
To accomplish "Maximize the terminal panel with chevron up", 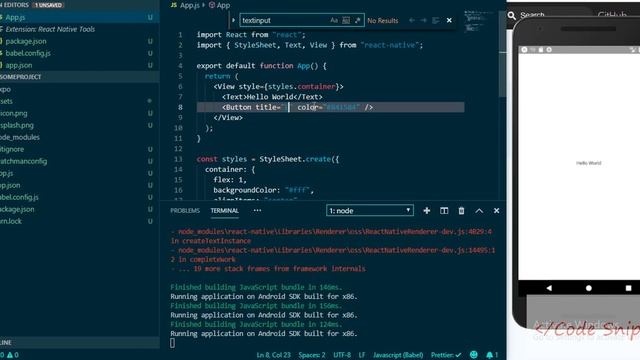I will coord(479,211).
